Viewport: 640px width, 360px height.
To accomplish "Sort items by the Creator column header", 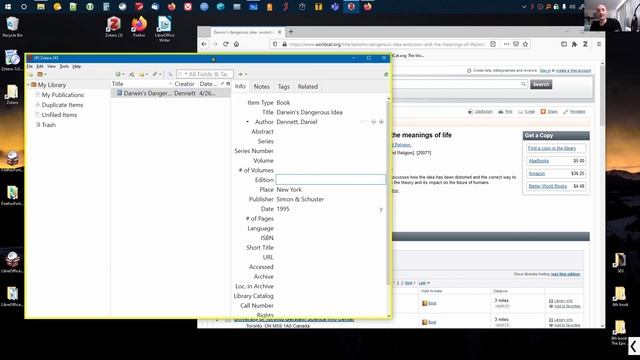I will pos(184,84).
